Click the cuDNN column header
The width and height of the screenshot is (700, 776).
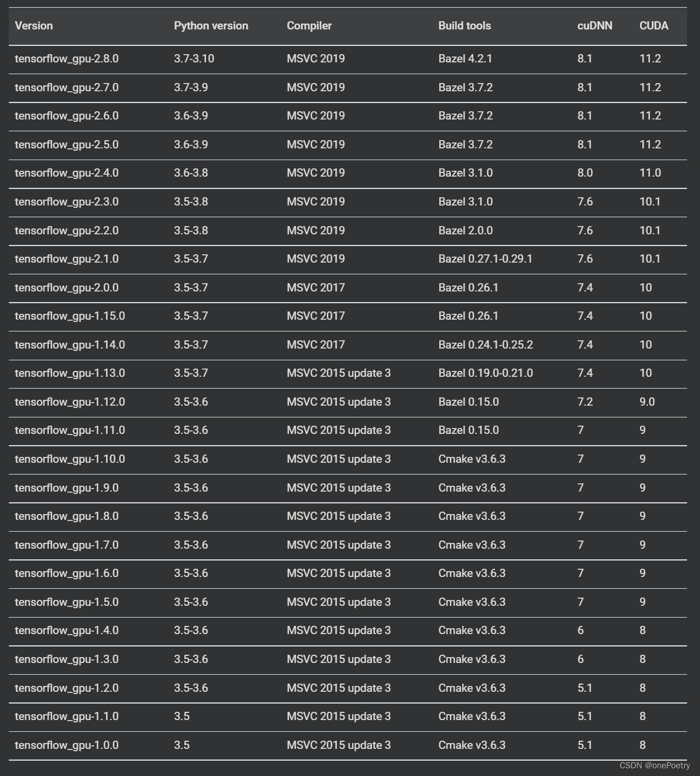(595, 26)
